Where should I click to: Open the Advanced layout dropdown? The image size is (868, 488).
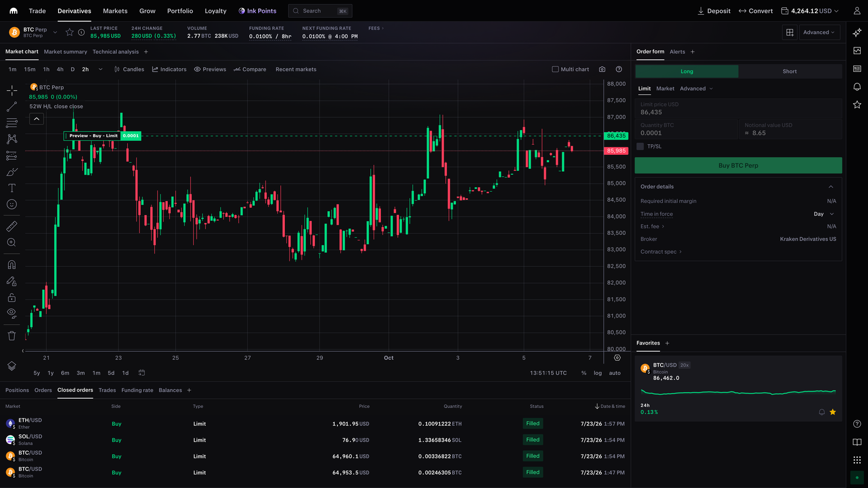coord(819,32)
